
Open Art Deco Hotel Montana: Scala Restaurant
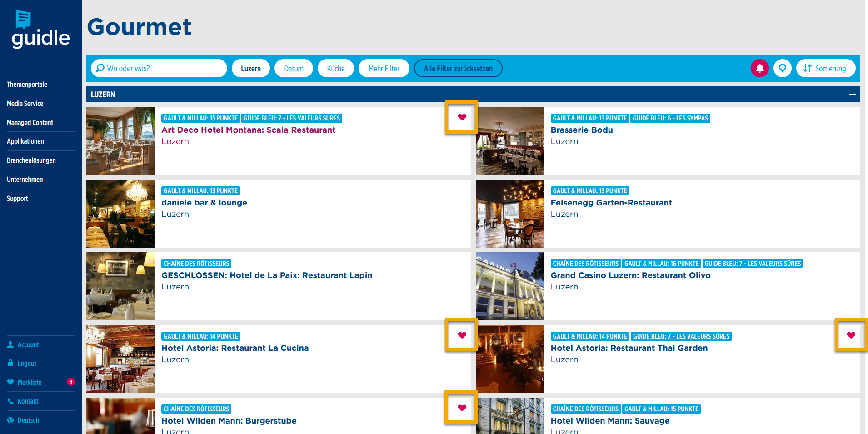(x=249, y=130)
